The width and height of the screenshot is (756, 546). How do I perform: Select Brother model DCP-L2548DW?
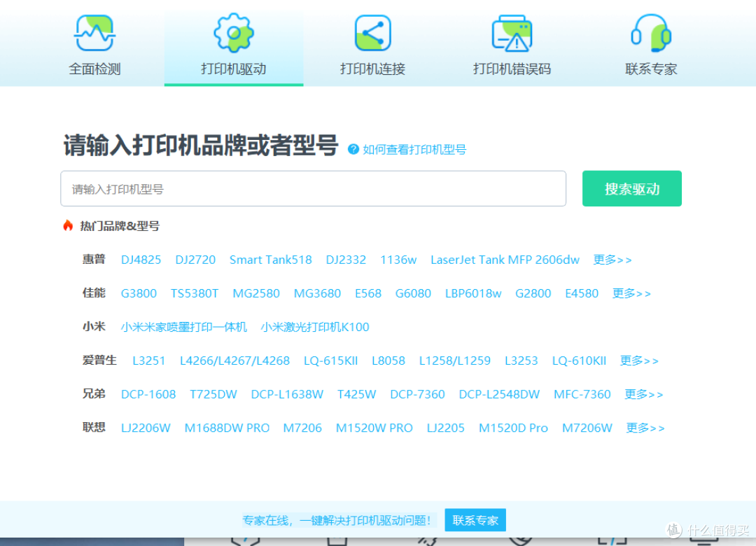499,394
